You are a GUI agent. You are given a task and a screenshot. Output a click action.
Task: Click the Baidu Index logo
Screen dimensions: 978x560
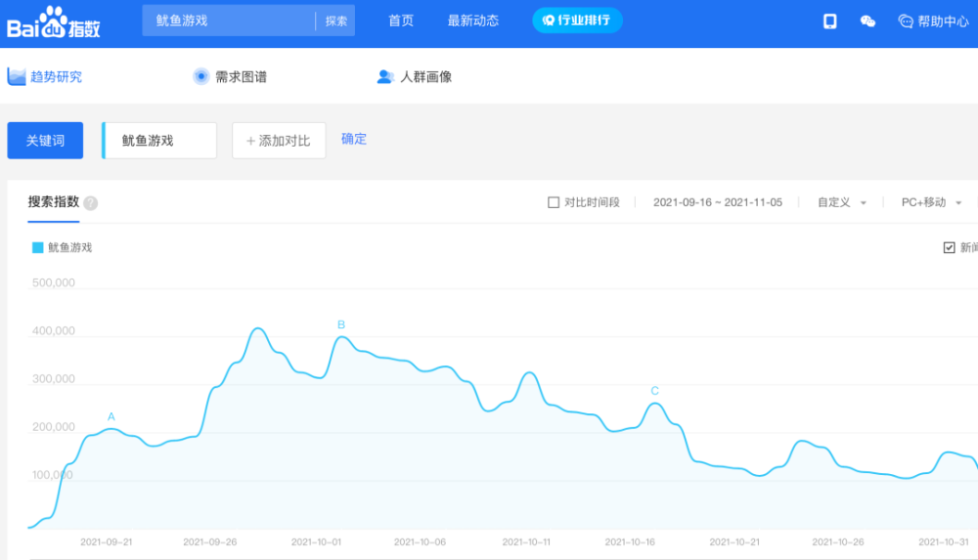[53, 22]
